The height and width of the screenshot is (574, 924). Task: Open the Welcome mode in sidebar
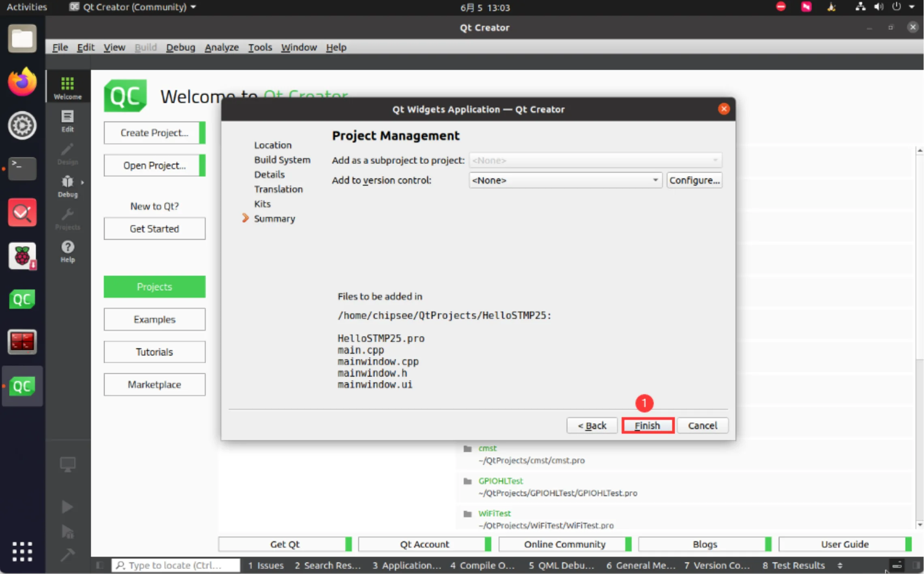tap(68, 88)
